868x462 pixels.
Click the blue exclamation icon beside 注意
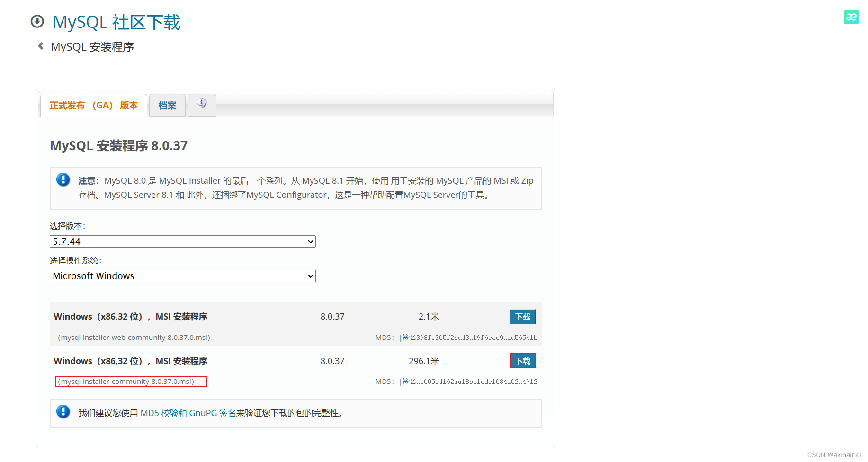63,180
